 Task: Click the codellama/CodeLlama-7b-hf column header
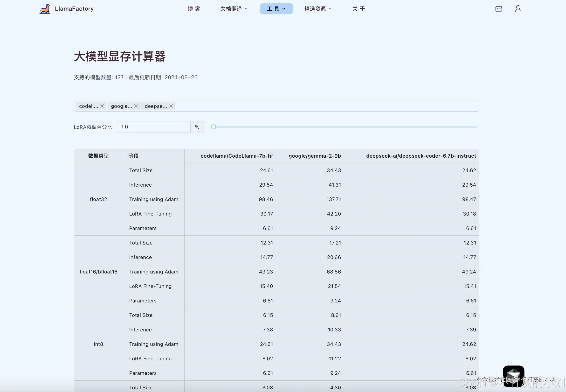pos(237,156)
